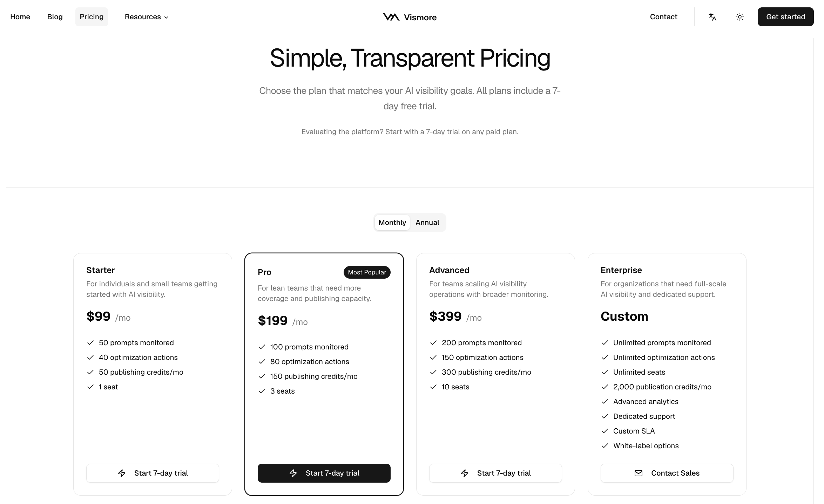Go to the Home page
Image resolution: width=824 pixels, height=504 pixels.
[20, 17]
